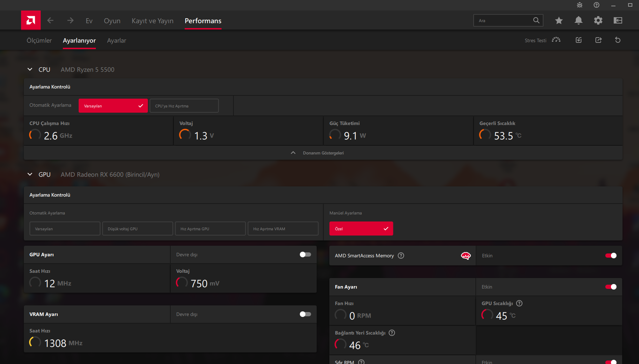Choose Özel manual tuning
Image resolution: width=639 pixels, height=364 pixels.
click(361, 229)
